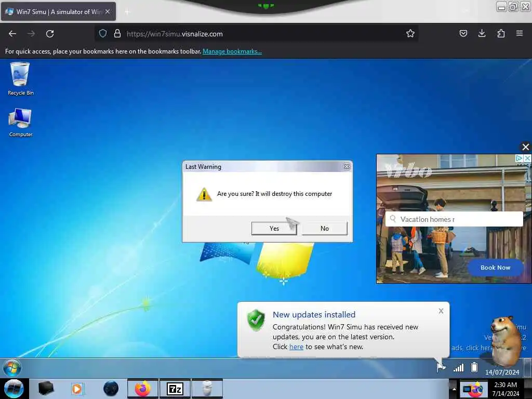Show hidden tray icons arrow

[454, 389]
